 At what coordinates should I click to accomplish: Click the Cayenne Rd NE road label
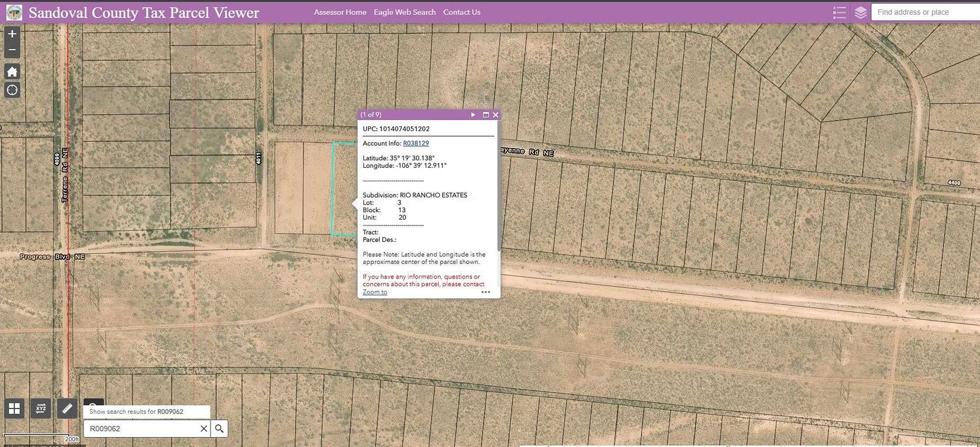click(x=527, y=151)
